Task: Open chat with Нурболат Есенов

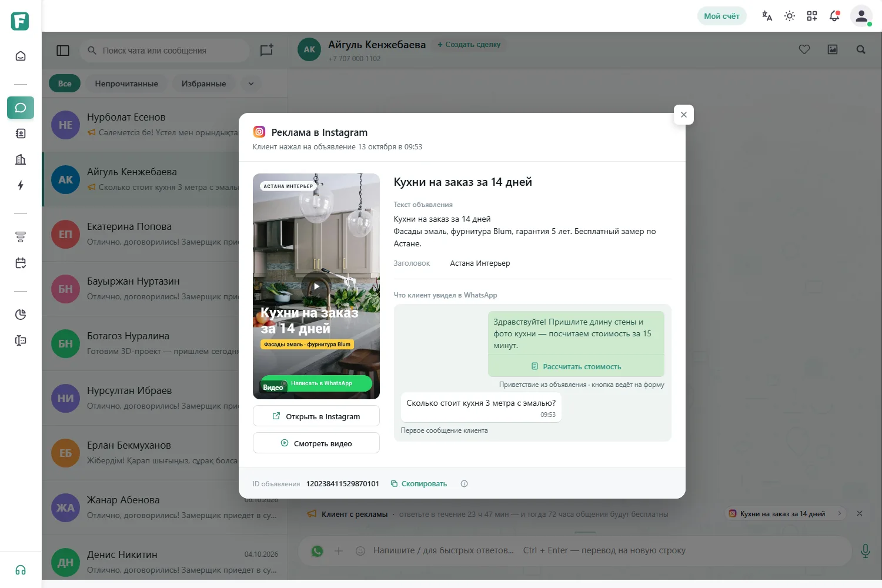Action: [165, 125]
